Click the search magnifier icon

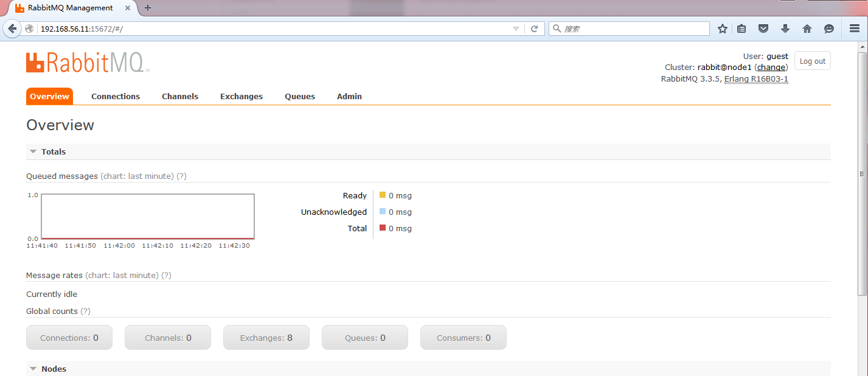pyautogui.click(x=557, y=29)
